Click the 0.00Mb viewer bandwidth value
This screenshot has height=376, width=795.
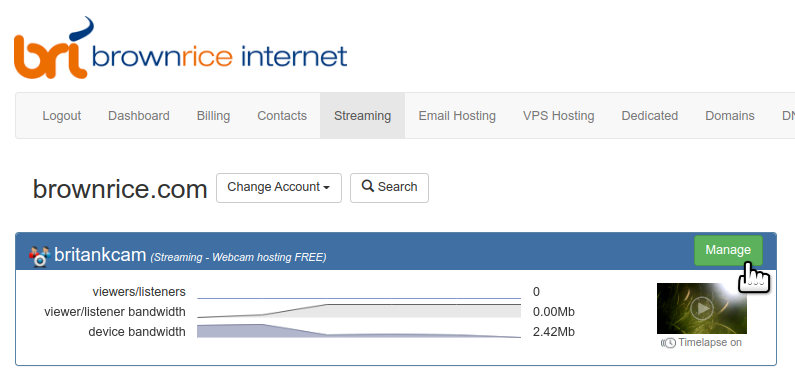(x=554, y=312)
